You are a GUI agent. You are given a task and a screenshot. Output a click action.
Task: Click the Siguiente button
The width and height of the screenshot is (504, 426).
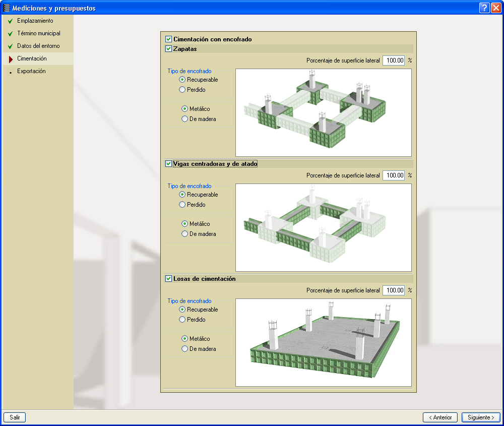[x=481, y=417]
